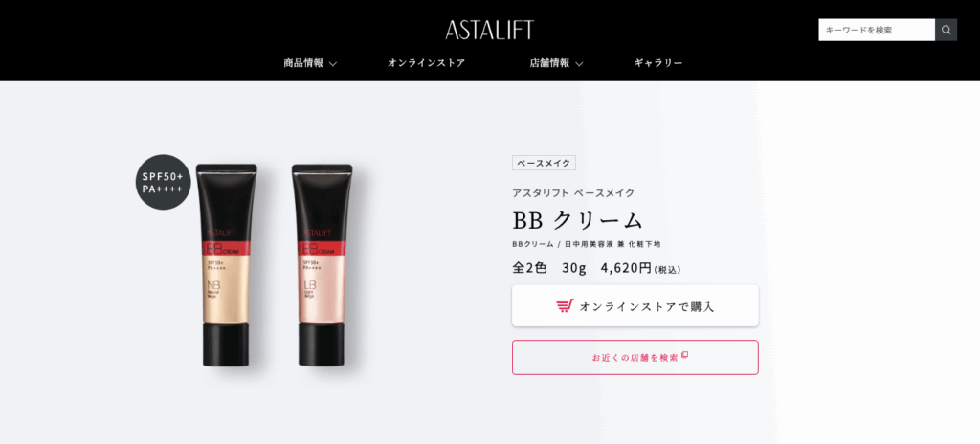Open the 店舗情報 menu
The height and width of the screenshot is (444, 980).
(549, 63)
